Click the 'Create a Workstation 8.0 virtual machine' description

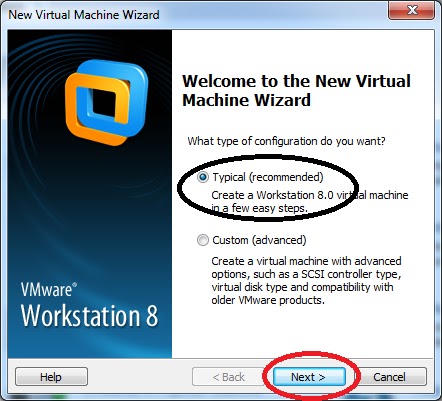click(x=310, y=201)
